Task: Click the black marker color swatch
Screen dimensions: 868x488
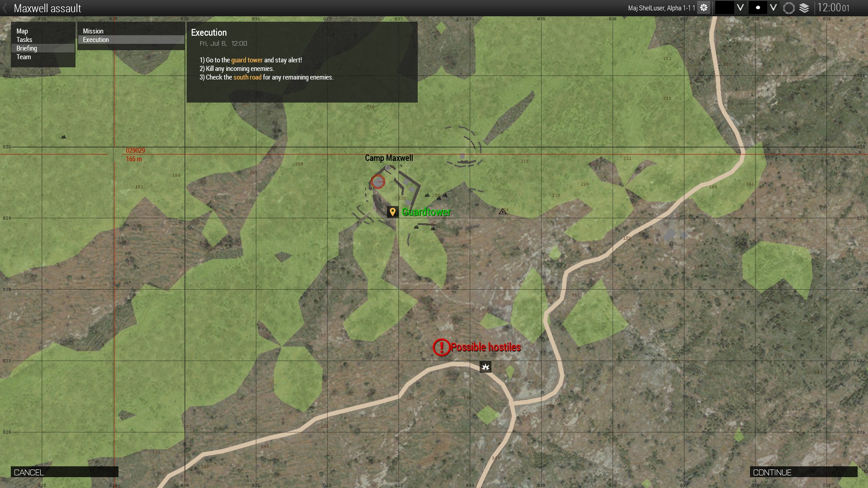Action: [724, 8]
